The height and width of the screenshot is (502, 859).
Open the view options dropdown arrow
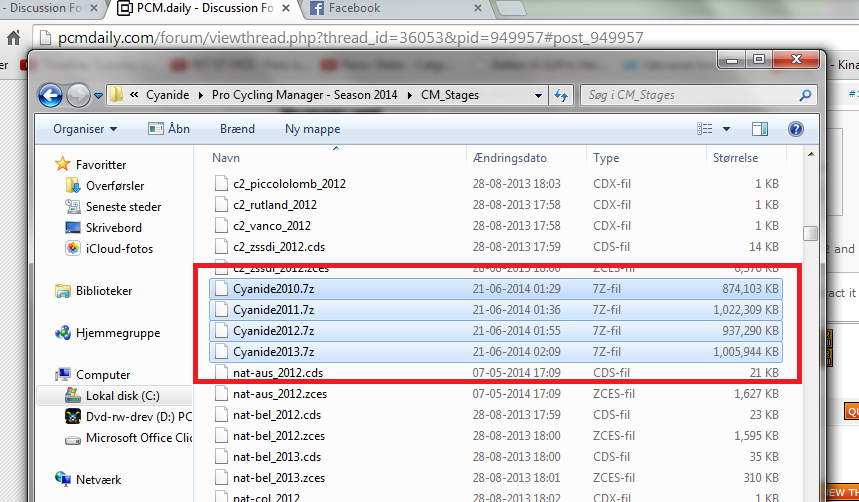click(727, 129)
